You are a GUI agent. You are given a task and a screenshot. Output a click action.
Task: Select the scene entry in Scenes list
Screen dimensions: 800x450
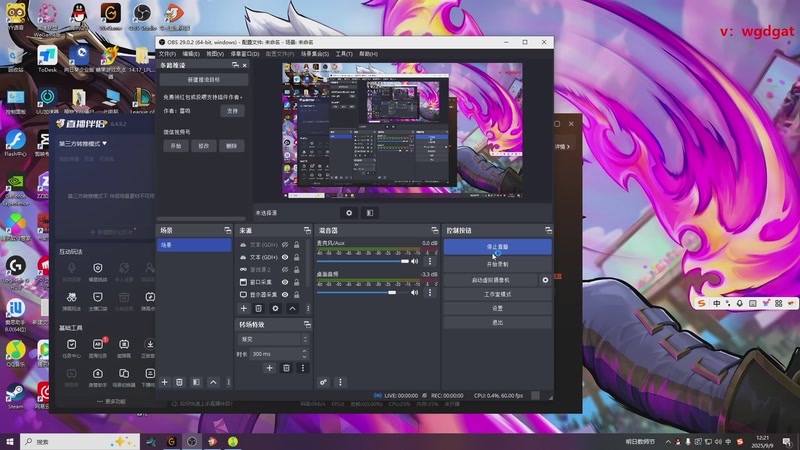(194, 245)
